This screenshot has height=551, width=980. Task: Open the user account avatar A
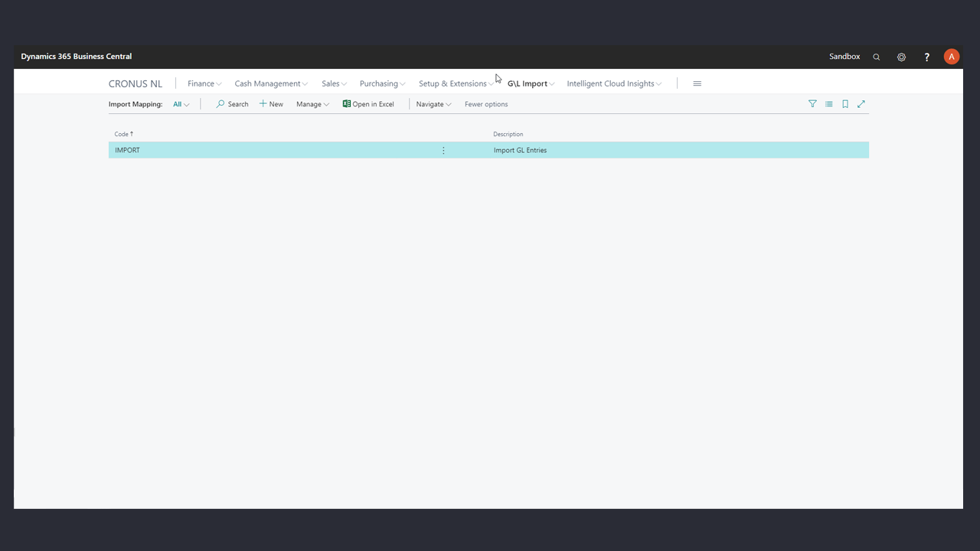tap(952, 57)
